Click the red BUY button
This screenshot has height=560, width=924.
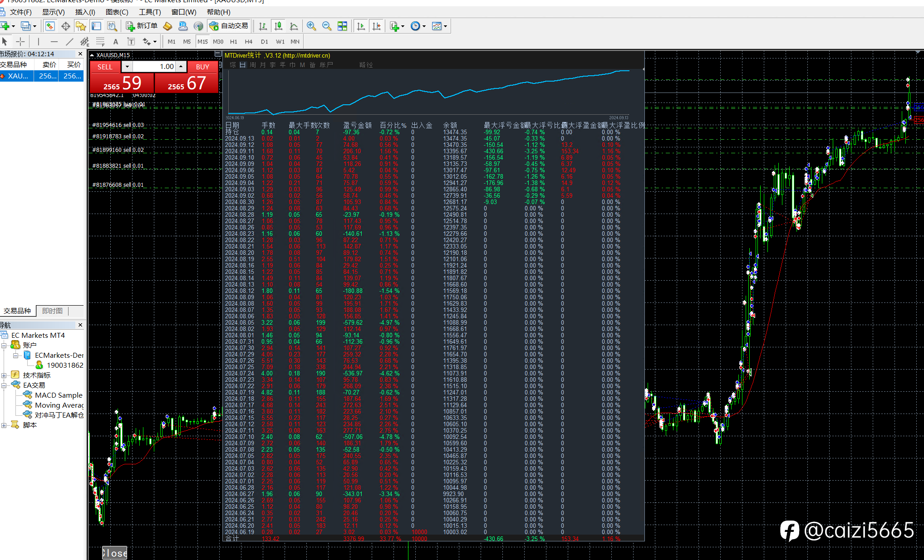coord(202,67)
